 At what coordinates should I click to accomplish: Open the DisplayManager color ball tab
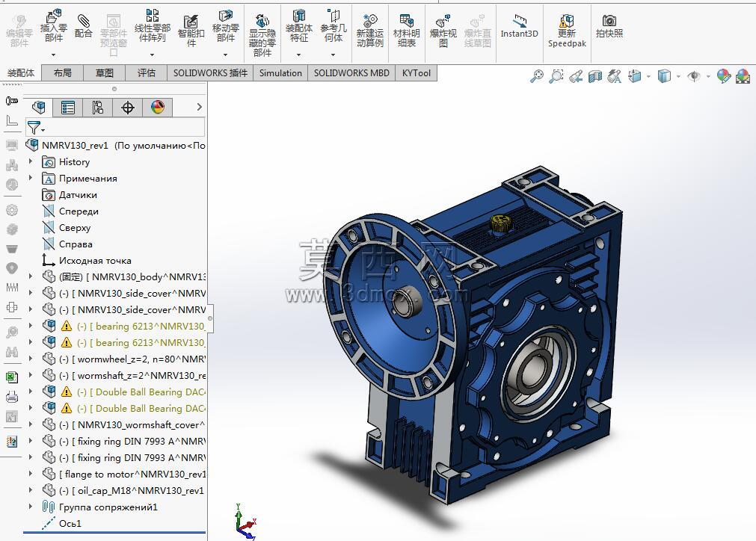[x=158, y=108]
